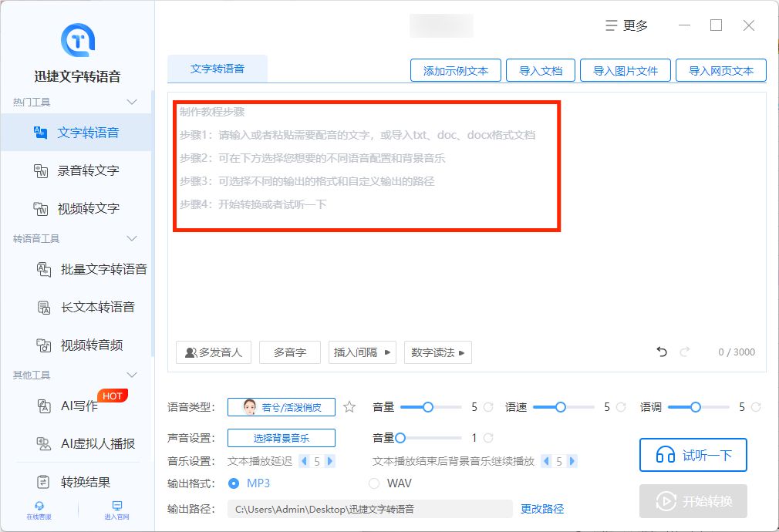Open the 更多 hamburger menu
Image resolution: width=779 pixels, height=532 pixels.
(x=626, y=25)
